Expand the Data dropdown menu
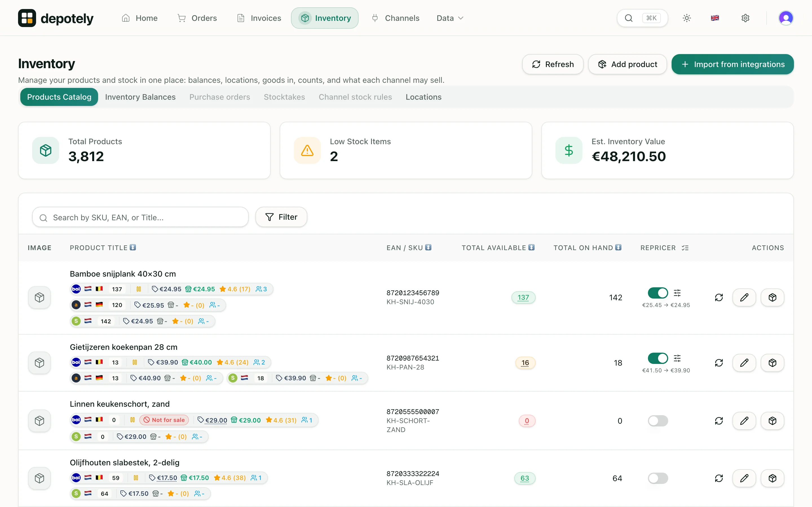The width and height of the screenshot is (812, 507). click(450, 18)
